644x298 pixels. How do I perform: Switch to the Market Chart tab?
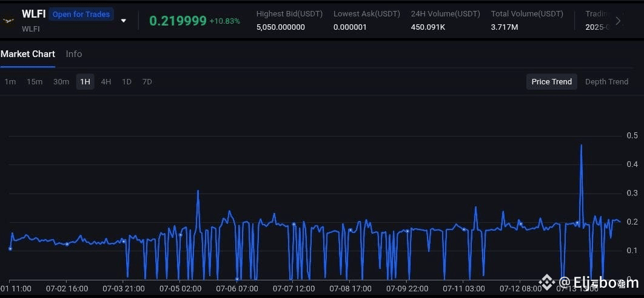(27, 54)
